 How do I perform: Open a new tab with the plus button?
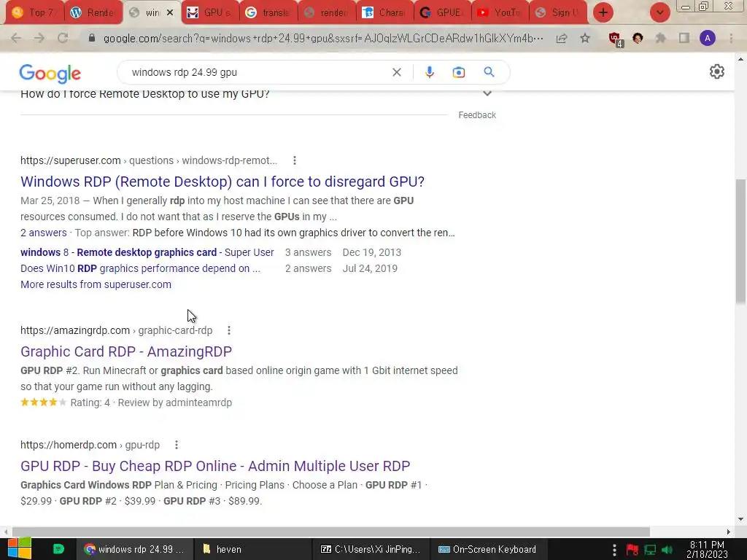pos(603,12)
